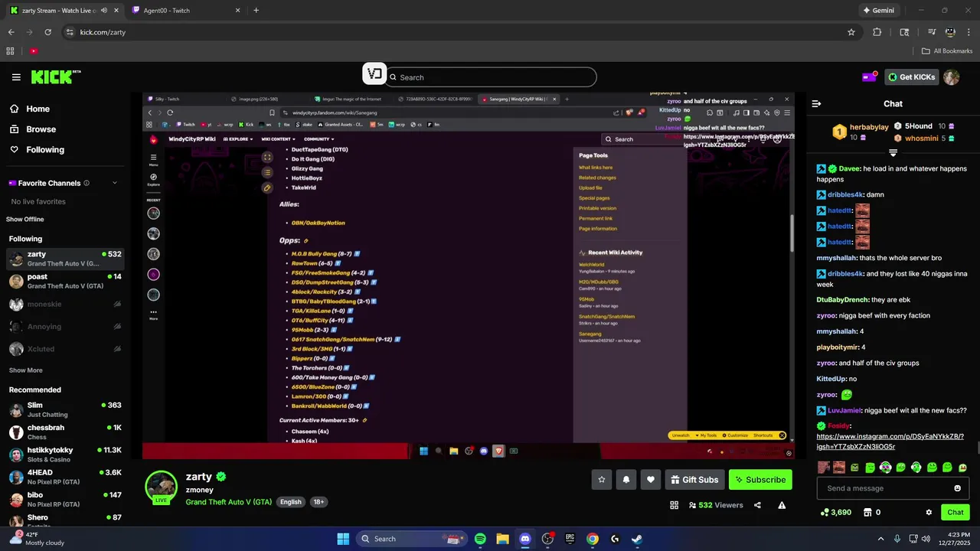
Task: Open poast channel in Following list
Action: [x=65, y=281]
